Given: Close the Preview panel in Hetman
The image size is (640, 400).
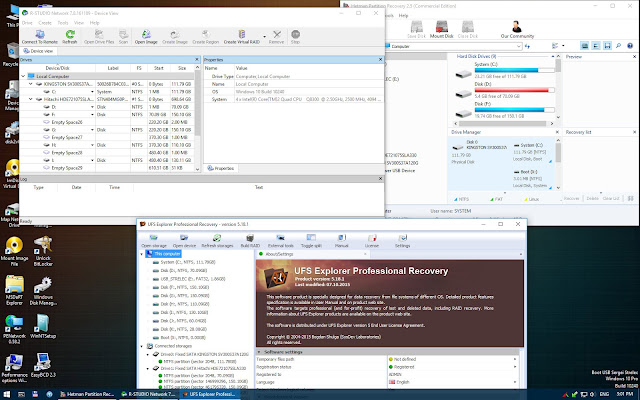Looking at the screenshot, I should pos(634,57).
